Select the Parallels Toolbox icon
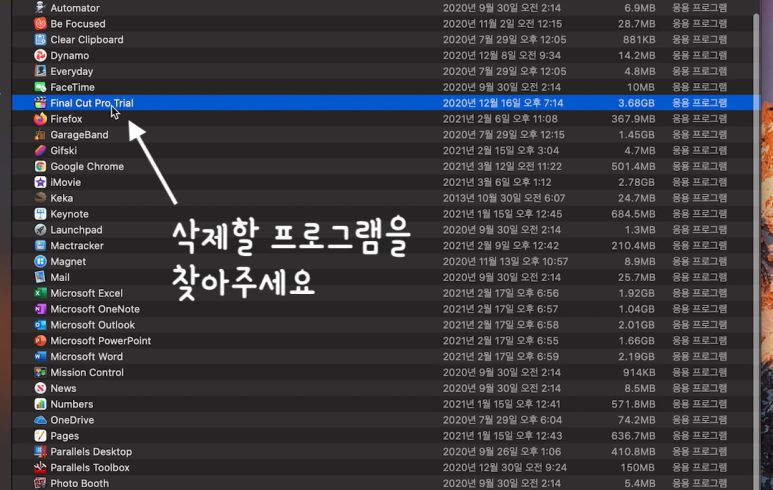The height and width of the screenshot is (490, 773). pos(40,467)
